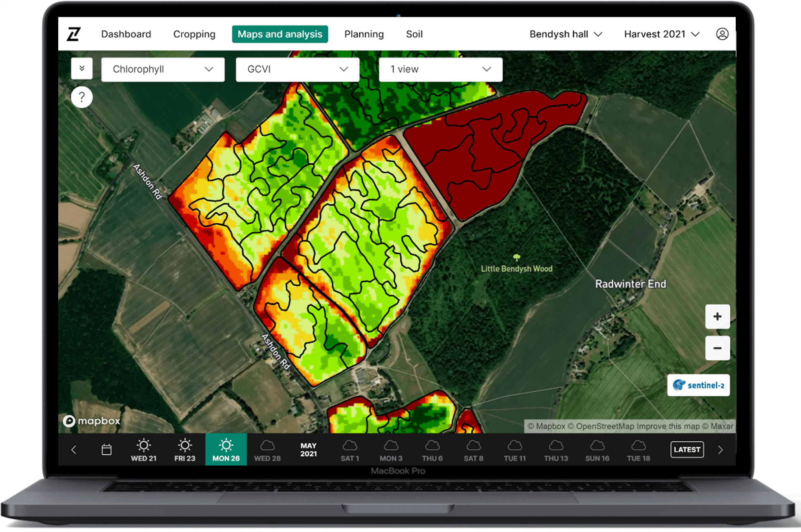Open the user account profile icon
Viewport: 801px width, 532px height.
coord(722,34)
